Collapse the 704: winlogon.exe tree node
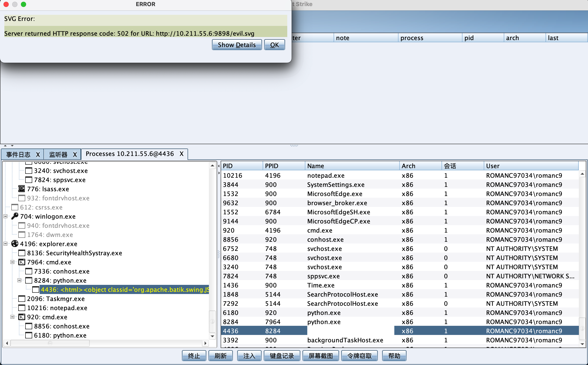This screenshot has width=588, height=365. point(5,216)
